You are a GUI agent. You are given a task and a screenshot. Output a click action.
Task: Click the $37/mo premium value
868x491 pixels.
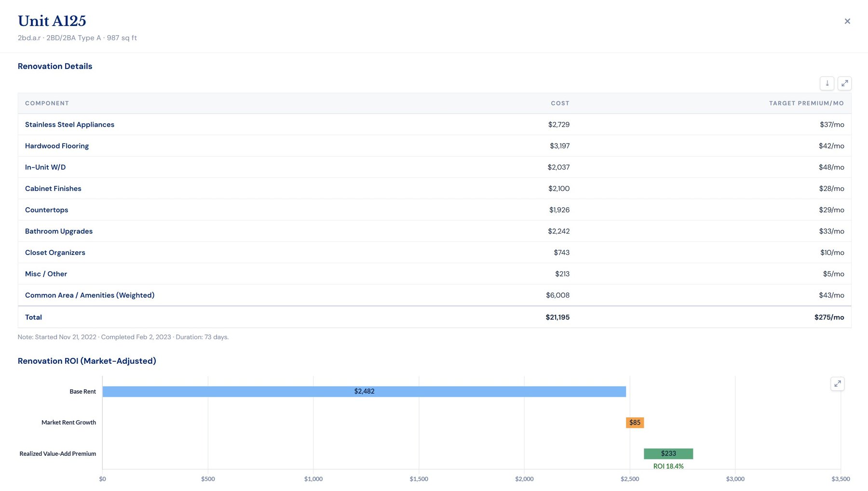pyautogui.click(x=832, y=124)
